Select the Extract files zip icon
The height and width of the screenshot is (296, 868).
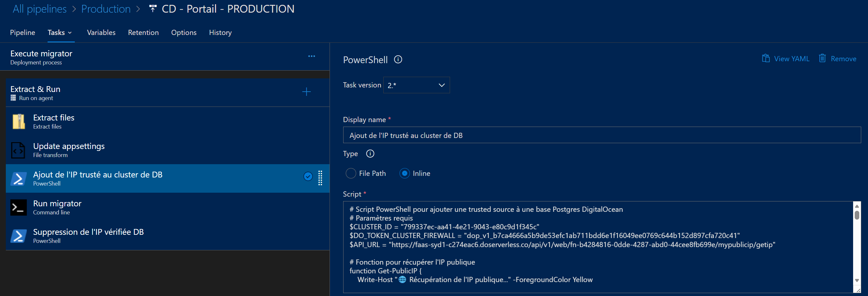tap(18, 122)
